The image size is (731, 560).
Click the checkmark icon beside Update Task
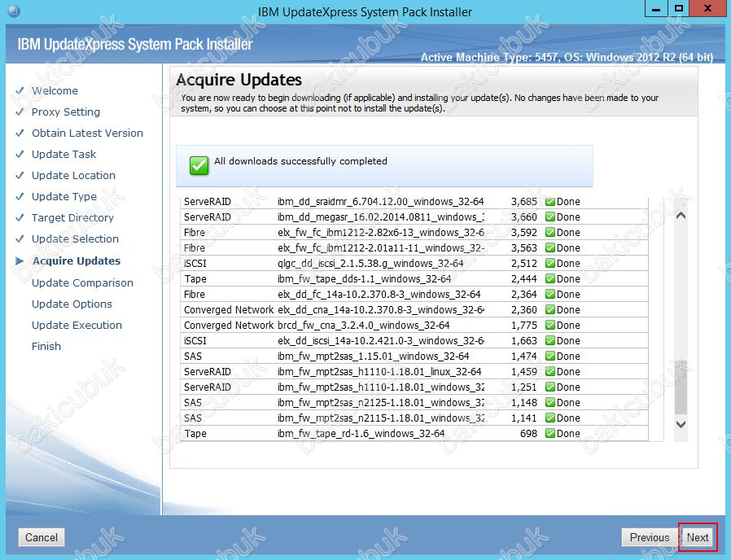pyautogui.click(x=20, y=154)
